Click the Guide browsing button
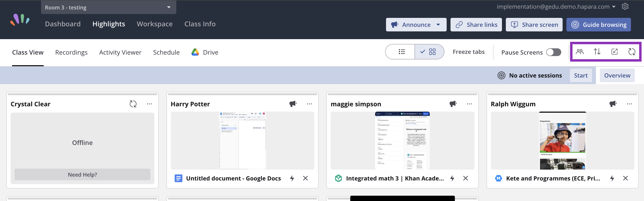The image size is (644, 201). [599, 24]
